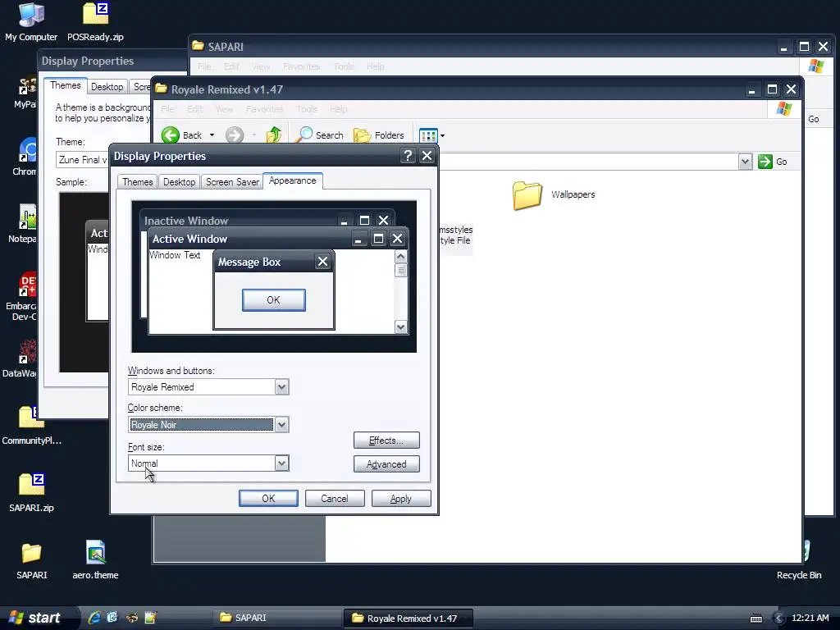Launch Internet Explorer from Quick Launch

(94, 618)
